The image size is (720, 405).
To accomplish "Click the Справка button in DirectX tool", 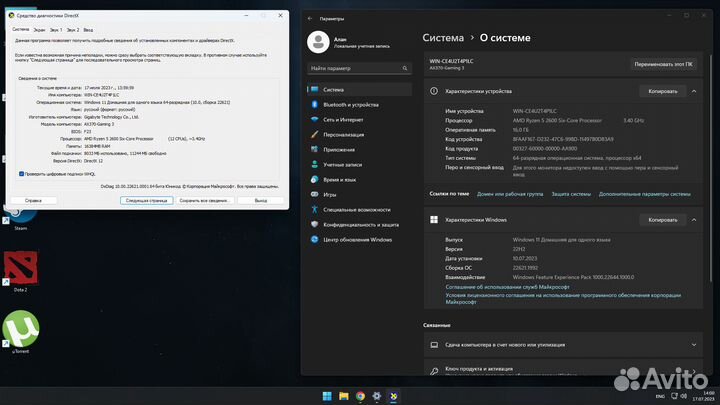I will pos(34,201).
